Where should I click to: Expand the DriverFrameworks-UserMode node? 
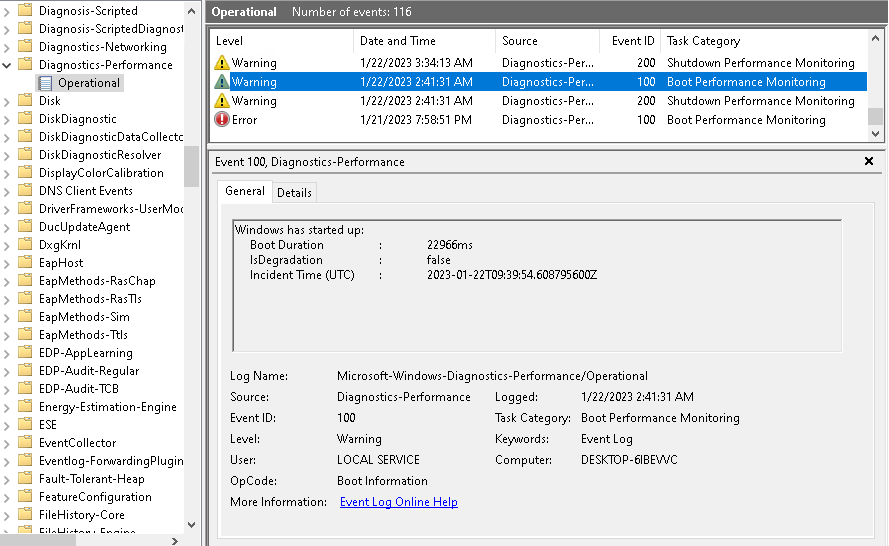click(x=7, y=209)
